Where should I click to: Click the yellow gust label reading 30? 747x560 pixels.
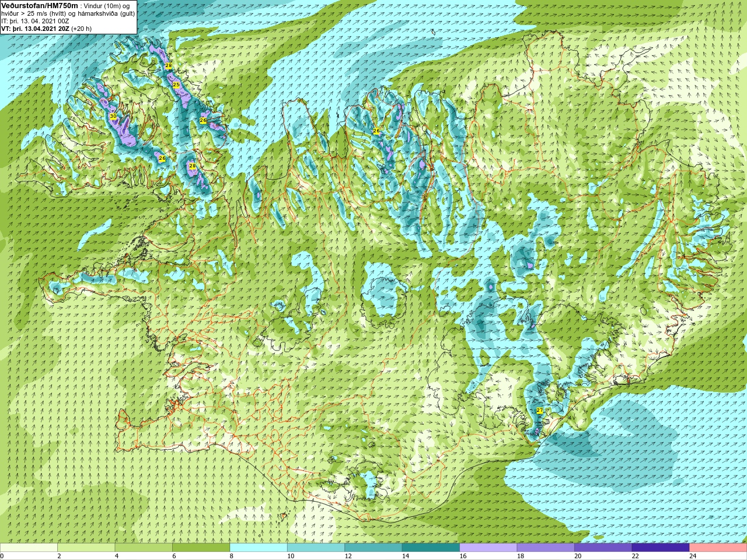click(113, 116)
